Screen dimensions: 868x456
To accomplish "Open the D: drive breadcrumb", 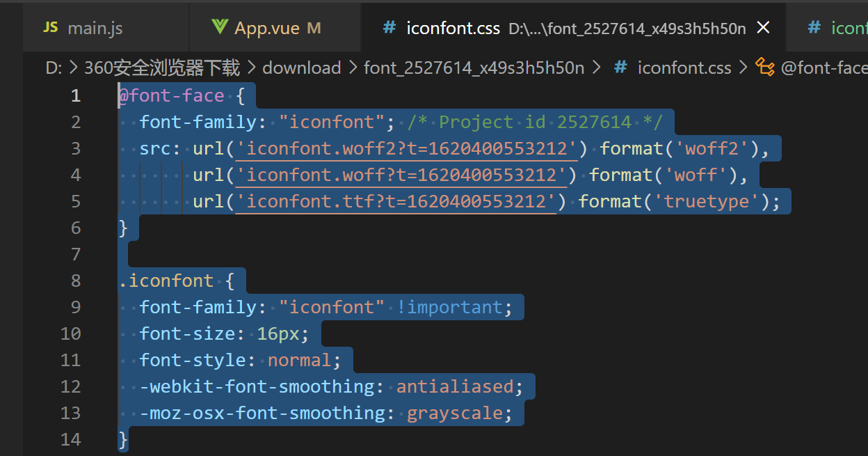I will point(54,68).
